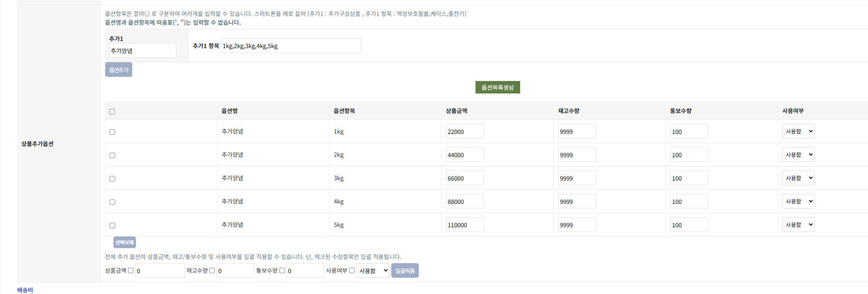Click the 옵션추가 button
This screenshot has width=868, height=294.
point(118,70)
